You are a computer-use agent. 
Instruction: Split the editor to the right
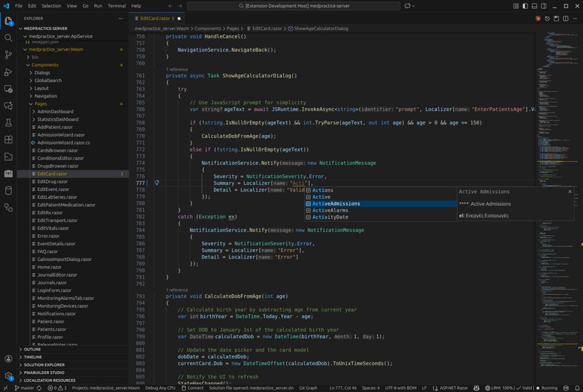pos(566,19)
